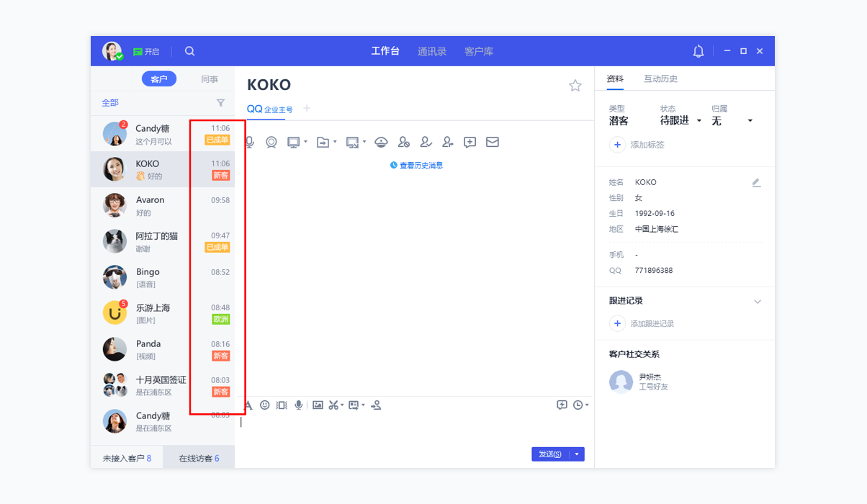Screen dimensions: 867x504
Task: Switch to 客户库 tab
Action: pos(479,52)
